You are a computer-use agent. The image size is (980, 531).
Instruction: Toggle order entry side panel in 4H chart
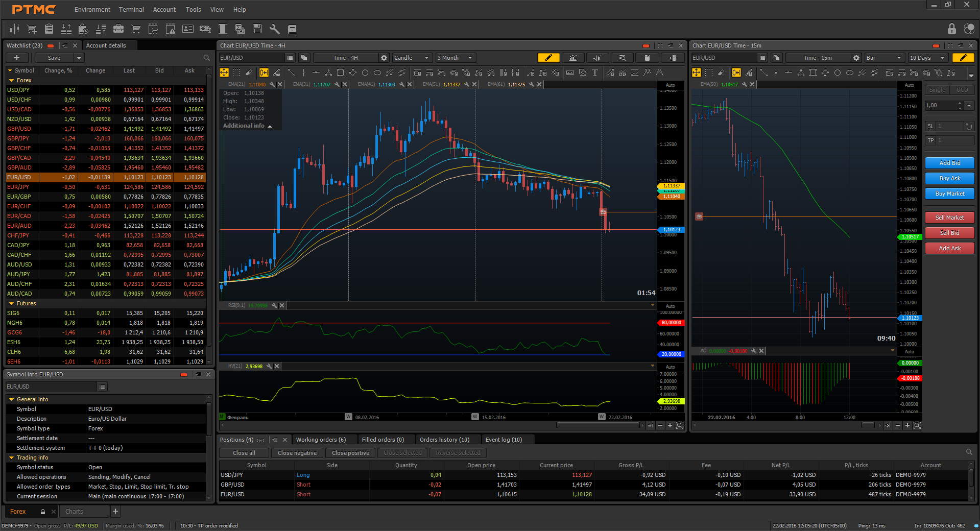[673, 58]
